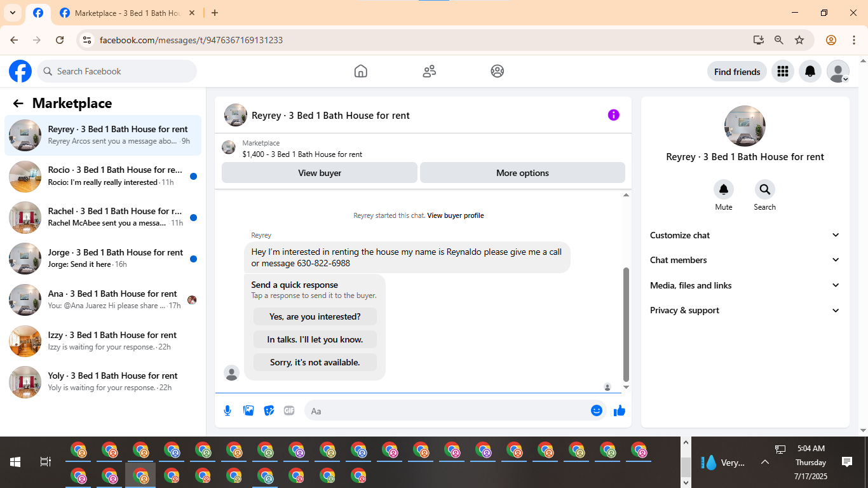The width and height of the screenshot is (868, 488).
Task: Expand Media, files and links section
Action: [745, 285]
